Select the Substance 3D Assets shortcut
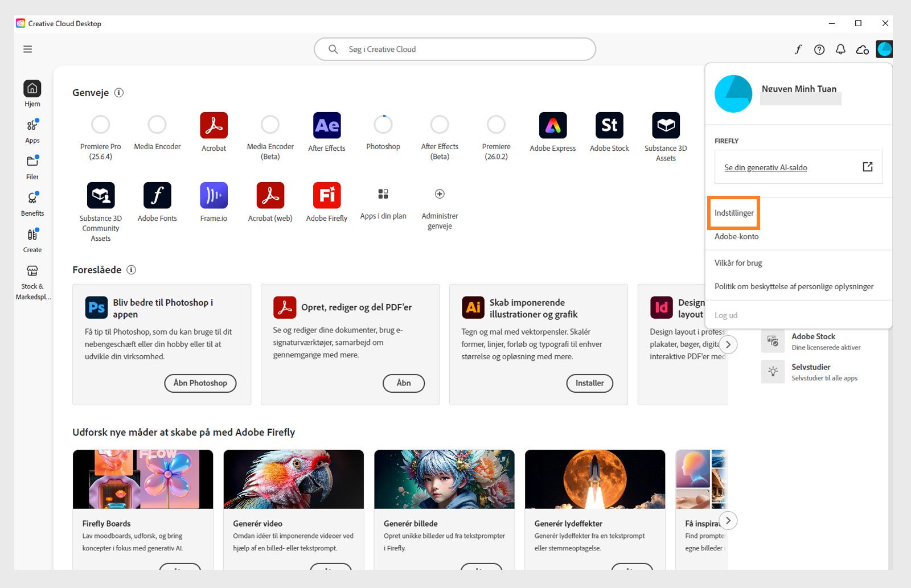 click(665, 125)
